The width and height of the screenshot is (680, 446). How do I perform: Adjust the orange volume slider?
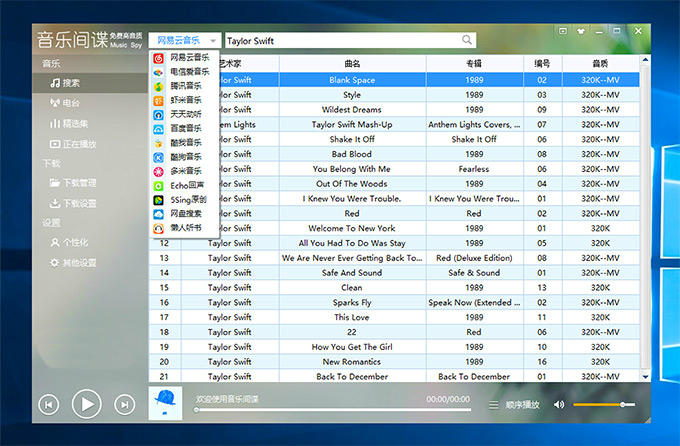pos(604,405)
